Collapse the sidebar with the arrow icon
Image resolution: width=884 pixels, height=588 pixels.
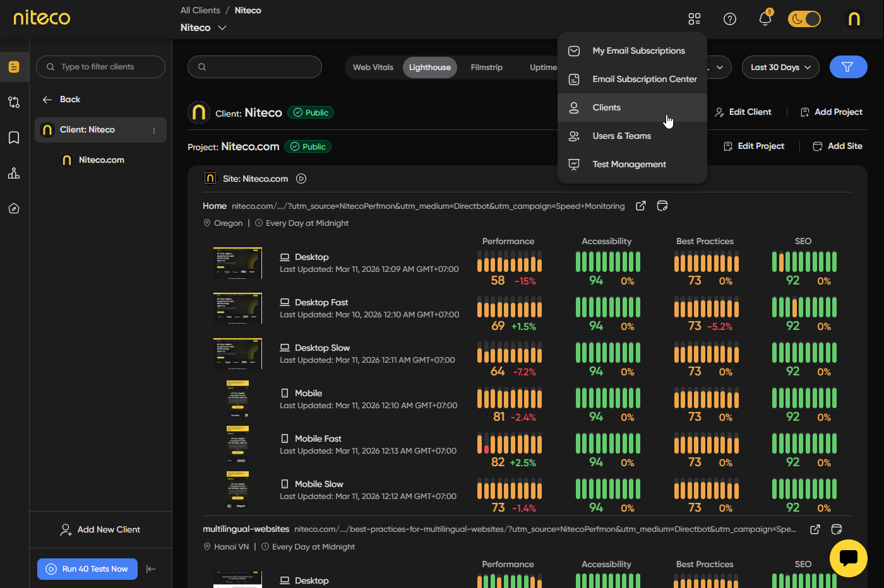[x=151, y=569]
